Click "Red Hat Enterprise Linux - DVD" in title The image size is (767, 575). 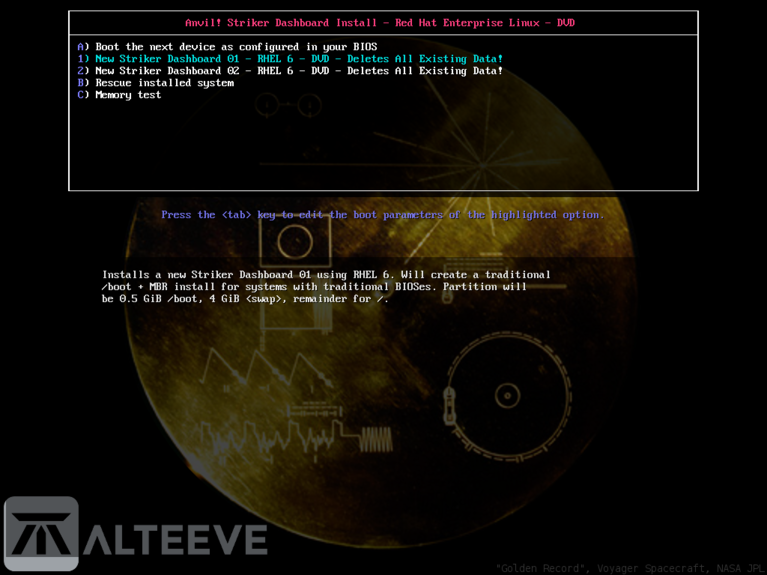point(486,22)
